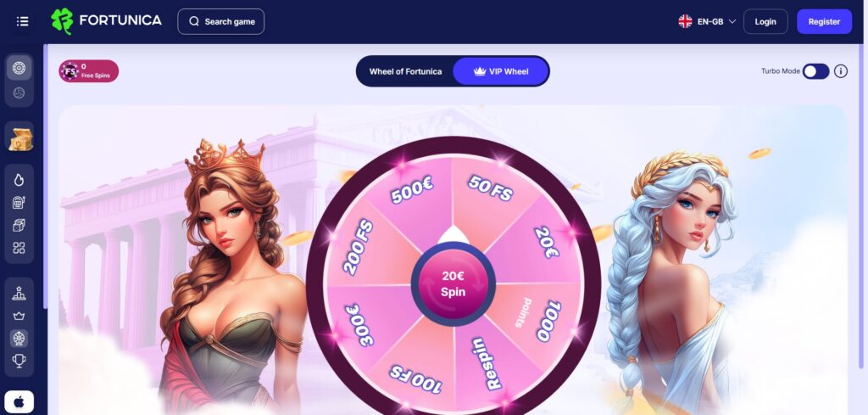Switch to Wheel of Fortunica tab
The height and width of the screenshot is (415, 868).
[405, 71]
